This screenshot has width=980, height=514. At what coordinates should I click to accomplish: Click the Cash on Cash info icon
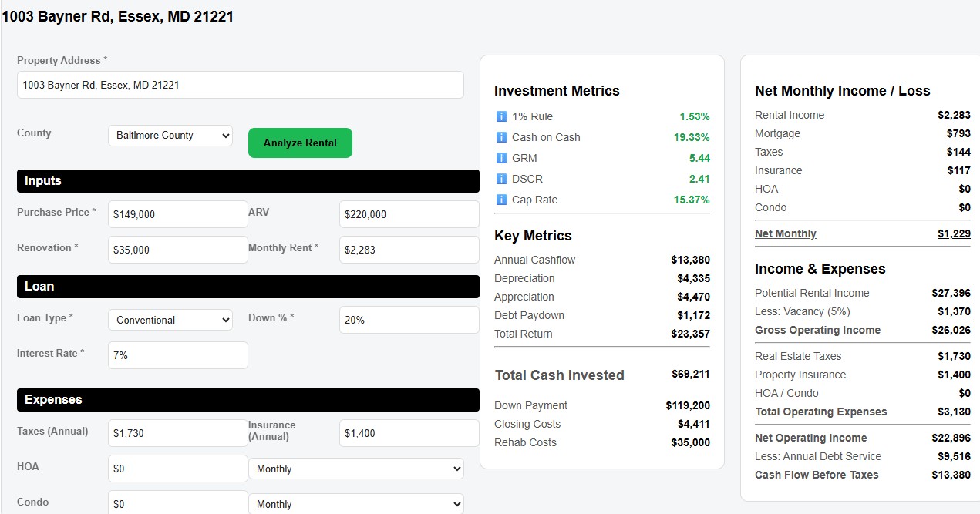coord(501,137)
